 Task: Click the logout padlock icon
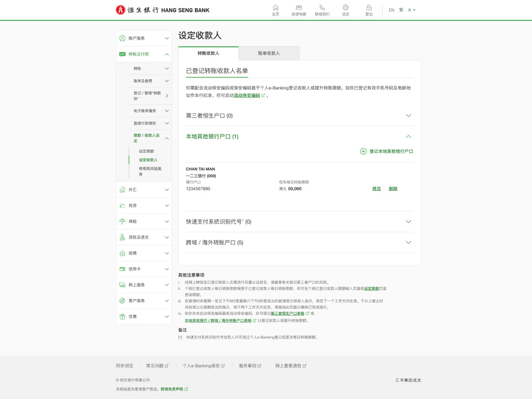pyautogui.click(x=369, y=8)
